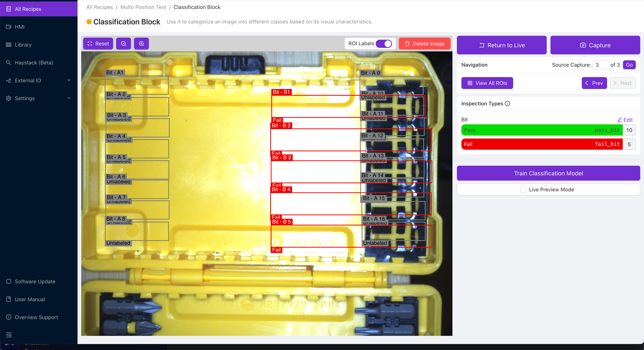Click the zoom in magnifier icon
Screen dimensions: 644x350
pyautogui.click(x=141, y=44)
